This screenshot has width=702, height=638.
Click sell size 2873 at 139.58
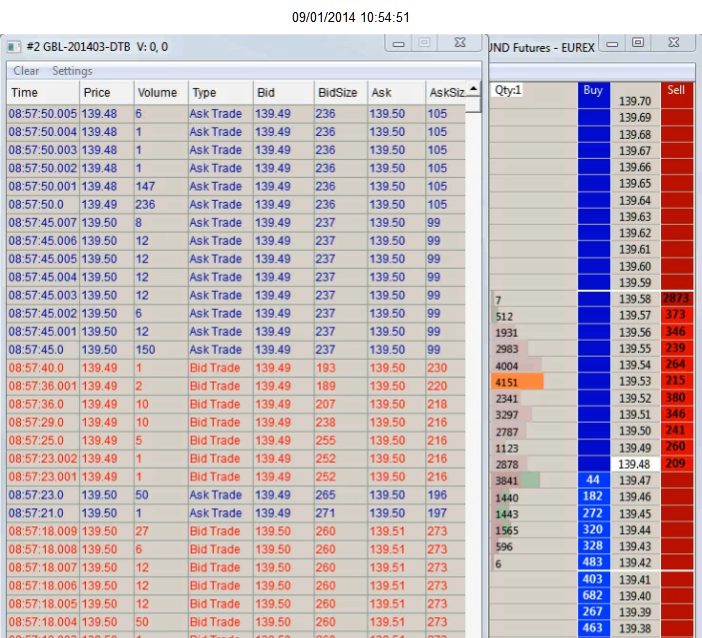click(676, 299)
